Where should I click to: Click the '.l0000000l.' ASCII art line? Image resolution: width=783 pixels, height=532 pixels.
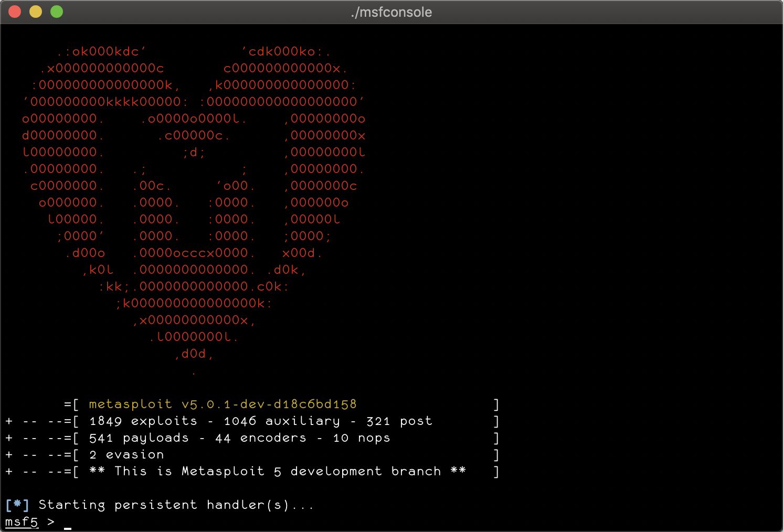point(194,337)
